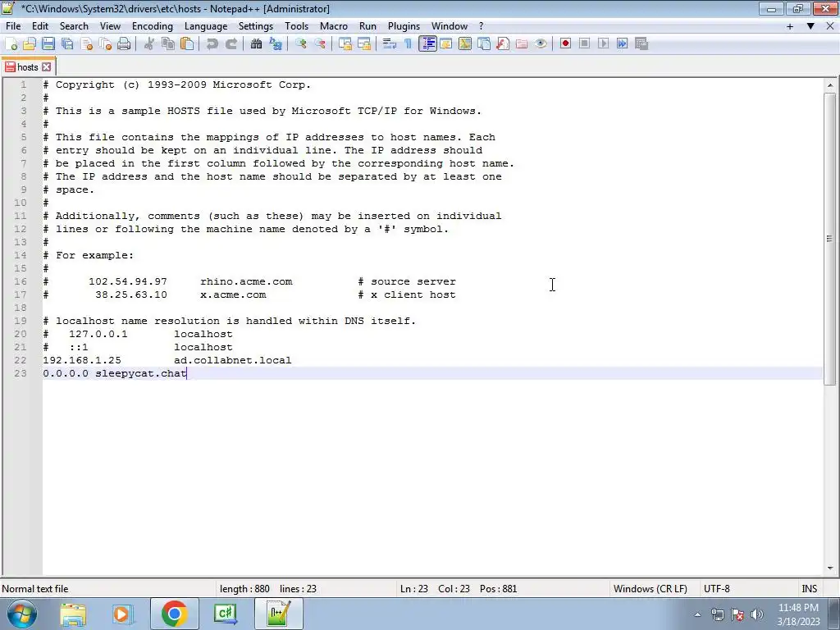Click the Cut scissors icon
The width and height of the screenshot is (840, 630).
pyautogui.click(x=149, y=44)
